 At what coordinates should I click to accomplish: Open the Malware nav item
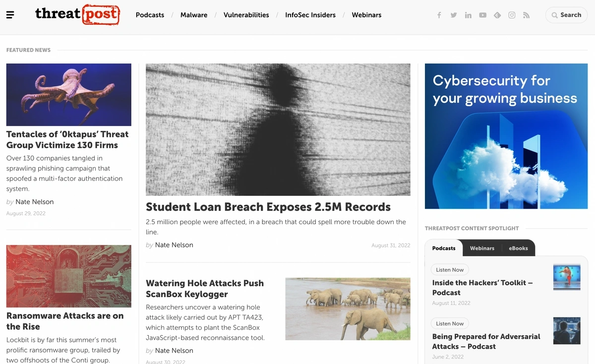click(x=194, y=15)
